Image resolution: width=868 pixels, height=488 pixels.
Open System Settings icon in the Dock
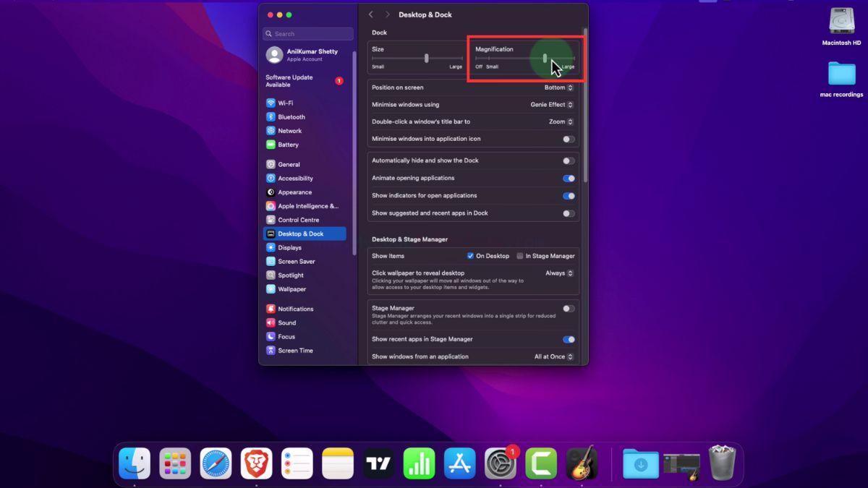tap(500, 463)
